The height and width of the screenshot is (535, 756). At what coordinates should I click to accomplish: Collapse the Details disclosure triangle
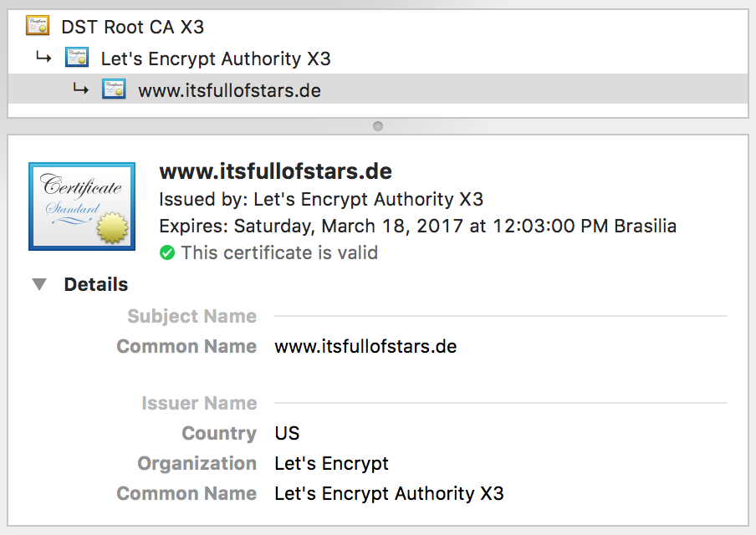(x=39, y=284)
